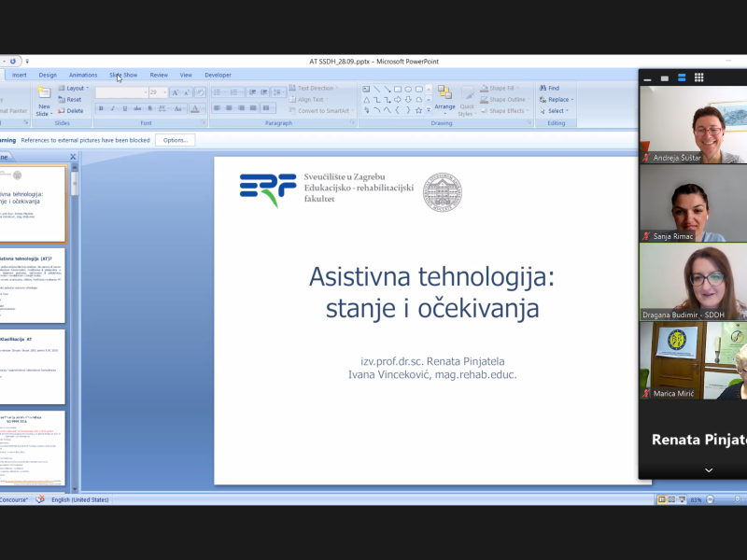Toggle bold formatting in Font group
This screenshot has width=747, height=560.
pos(101,108)
